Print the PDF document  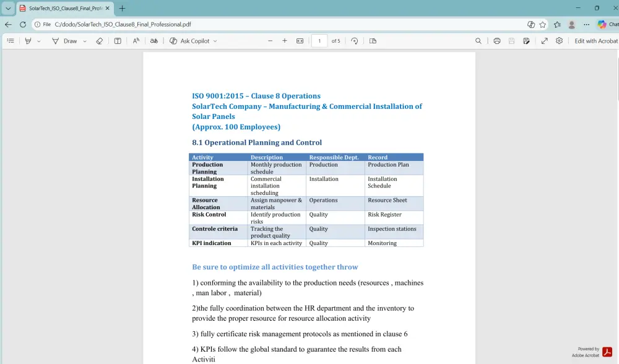497,41
